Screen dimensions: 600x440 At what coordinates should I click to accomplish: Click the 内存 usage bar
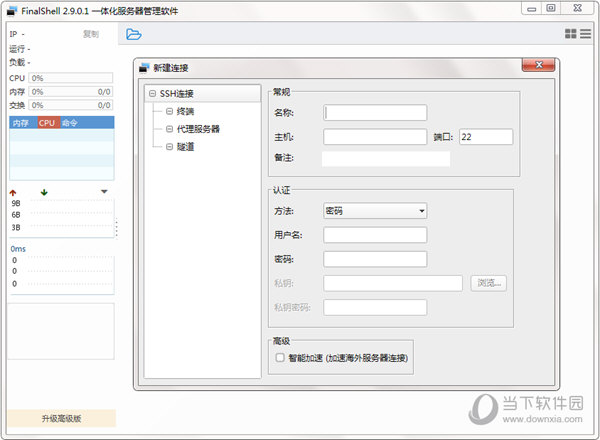tap(71, 92)
